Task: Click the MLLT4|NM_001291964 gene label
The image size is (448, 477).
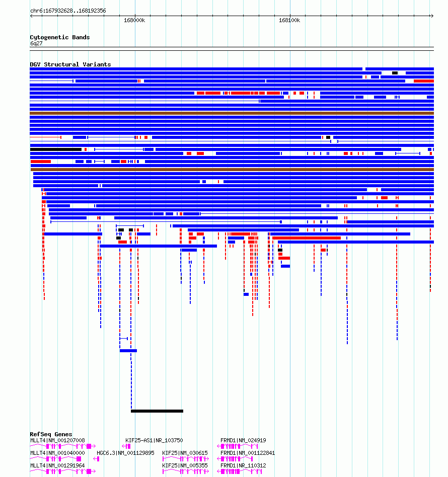Action: [x=57, y=465]
